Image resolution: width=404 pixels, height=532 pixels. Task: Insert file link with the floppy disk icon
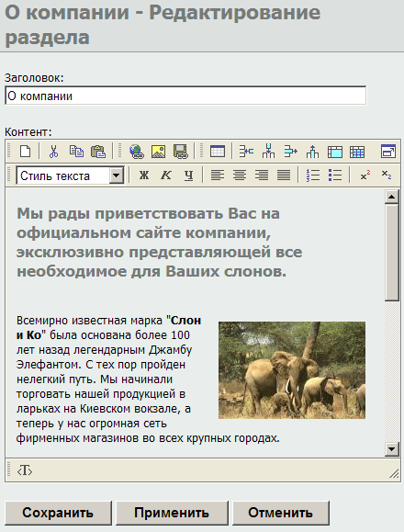tap(181, 152)
